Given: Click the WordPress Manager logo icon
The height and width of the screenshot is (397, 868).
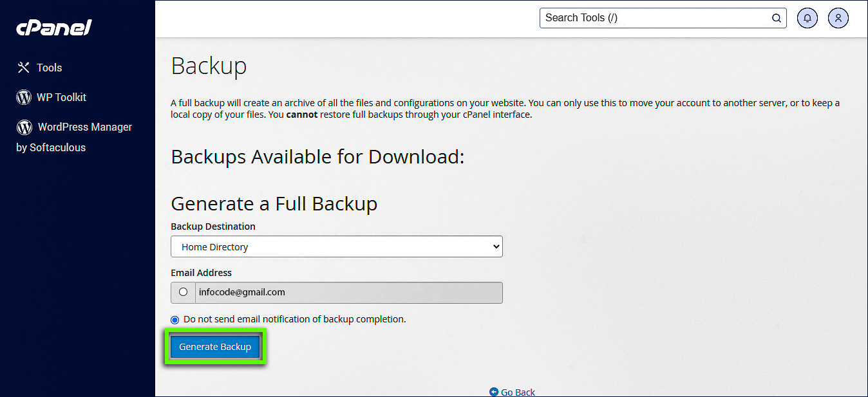Looking at the screenshot, I should (24, 127).
